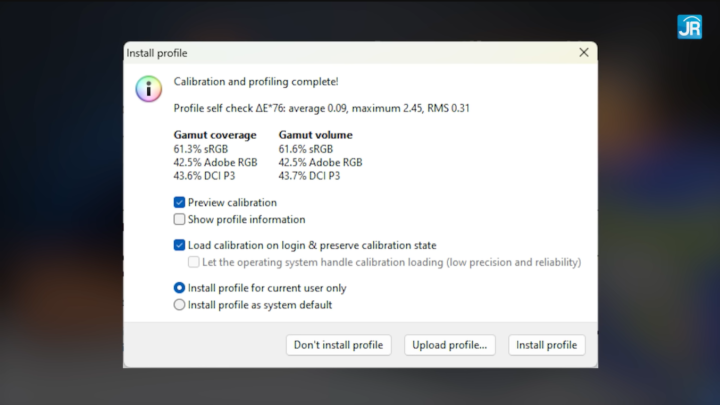Enable Show profile information checkbox

coord(179,219)
